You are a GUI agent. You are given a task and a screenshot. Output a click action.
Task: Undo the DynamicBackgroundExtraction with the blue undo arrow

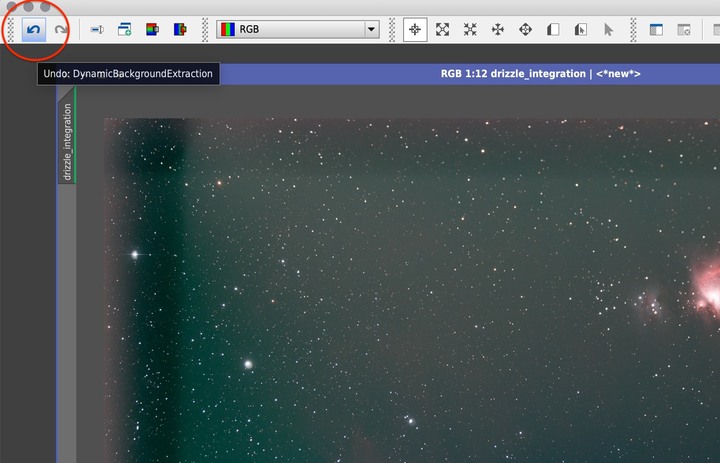[34, 30]
